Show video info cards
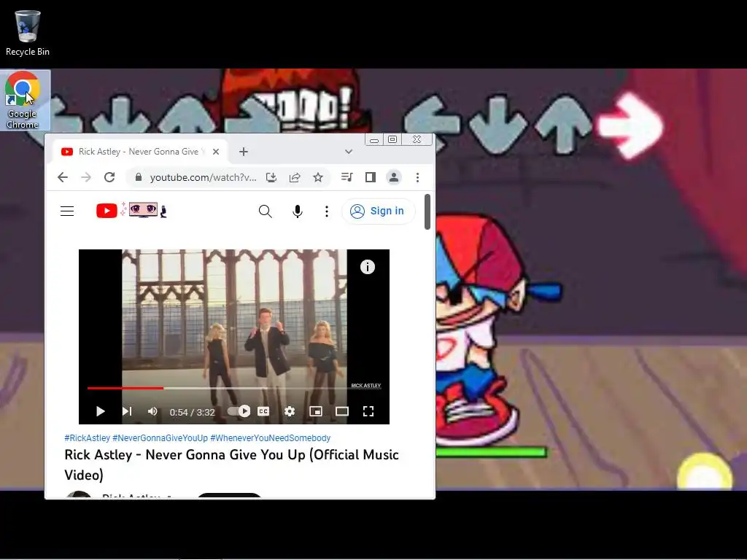 (x=368, y=267)
